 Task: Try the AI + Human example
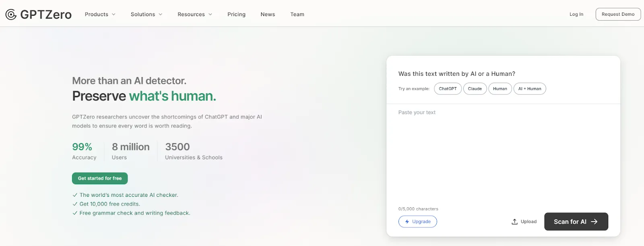click(530, 89)
